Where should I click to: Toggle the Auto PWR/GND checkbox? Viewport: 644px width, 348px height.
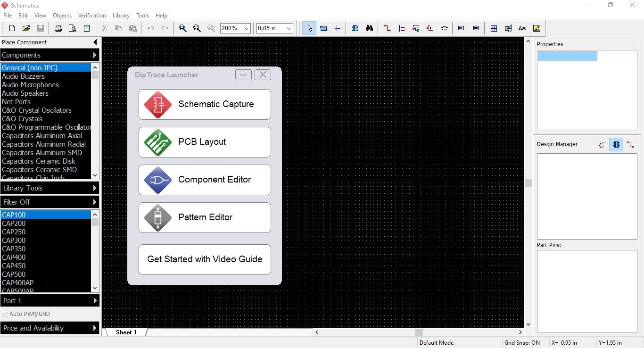tap(5, 314)
